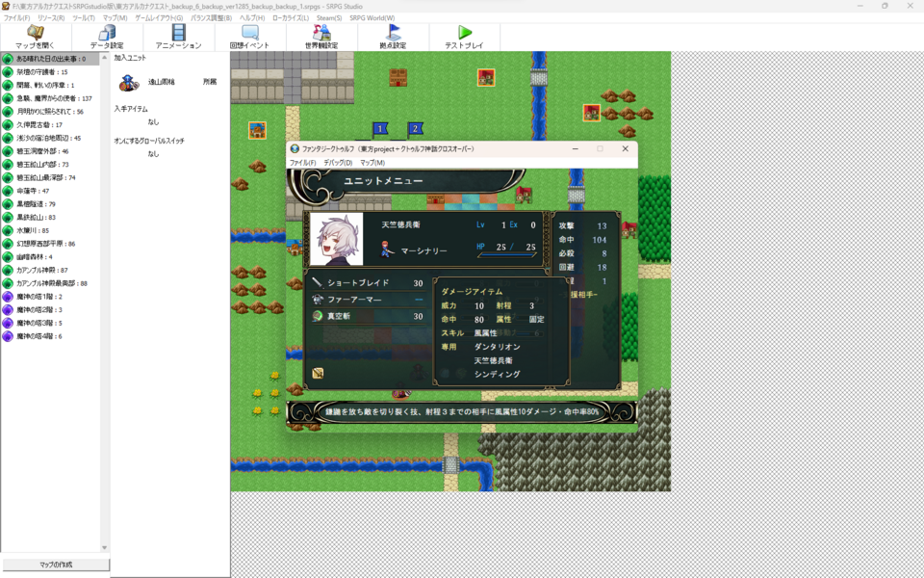Screen dimensions: 924x578
Task: Click the SRPG Studio app icon in the title bar
Action: coord(6,6)
